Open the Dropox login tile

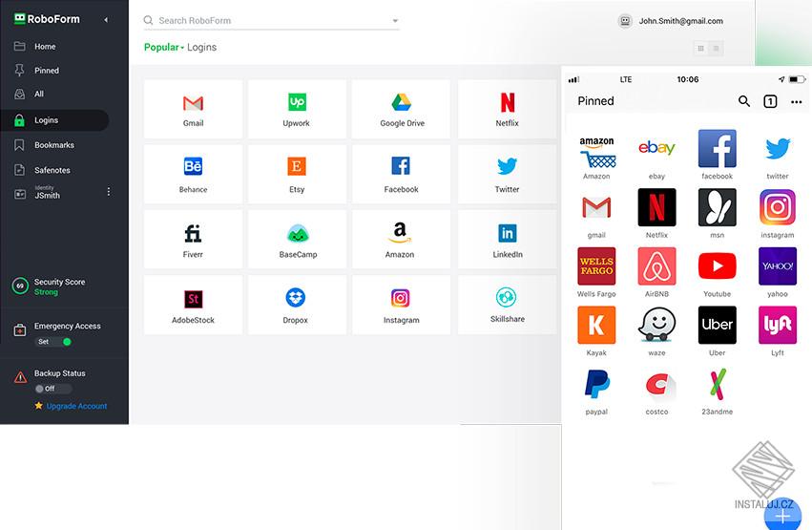point(297,305)
